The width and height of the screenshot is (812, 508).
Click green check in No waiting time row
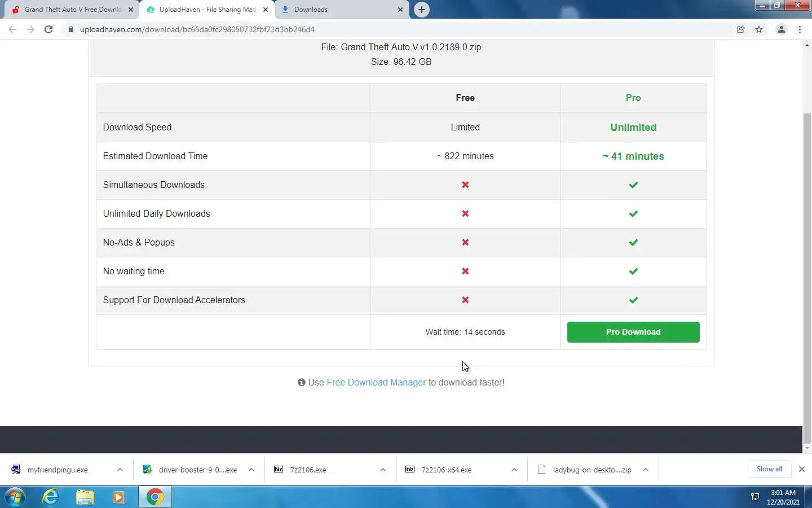(x=633, y=271)
